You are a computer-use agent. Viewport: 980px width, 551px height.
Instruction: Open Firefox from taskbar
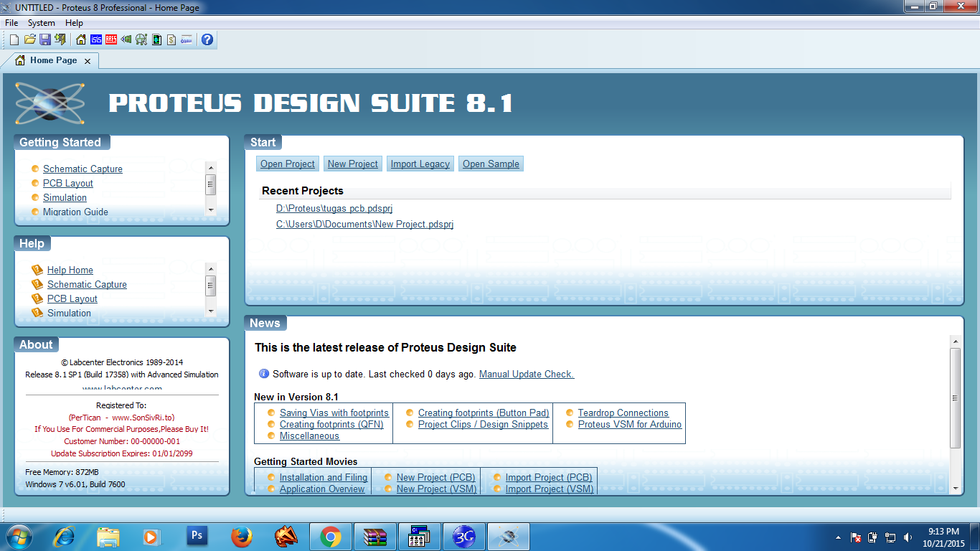[242, 537]
